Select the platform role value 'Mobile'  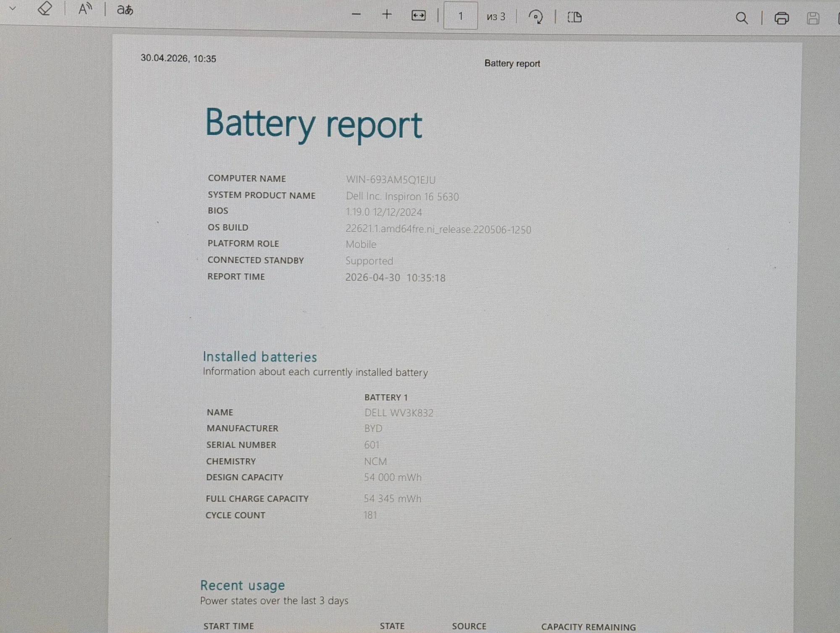[x=361, y=244]
